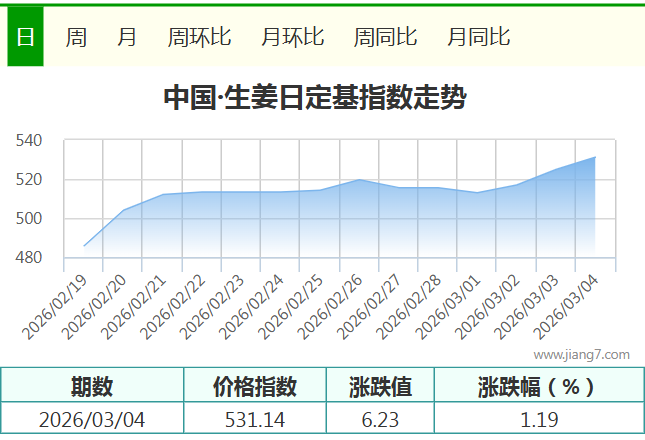The image size is (645, 440).
Task: Open the 周环比 tab
Action: point(199,38)
